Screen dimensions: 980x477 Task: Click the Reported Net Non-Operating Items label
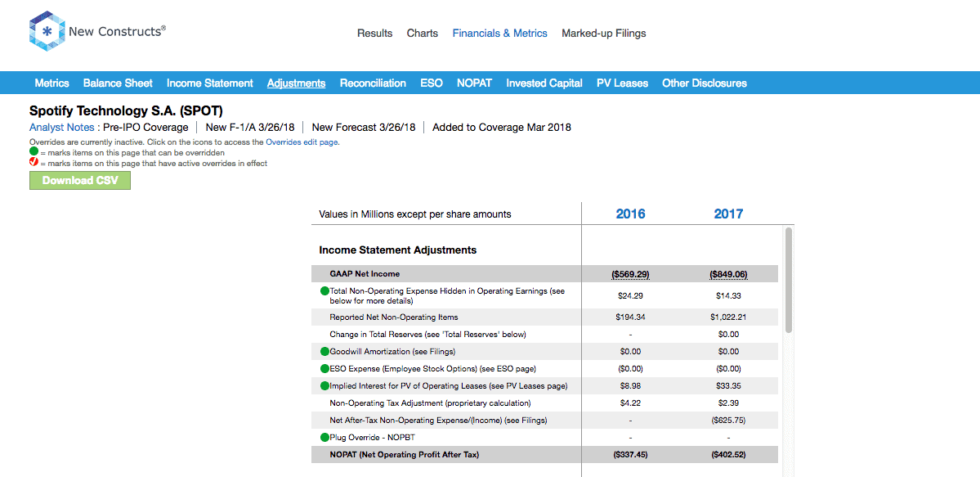(394, 317)
